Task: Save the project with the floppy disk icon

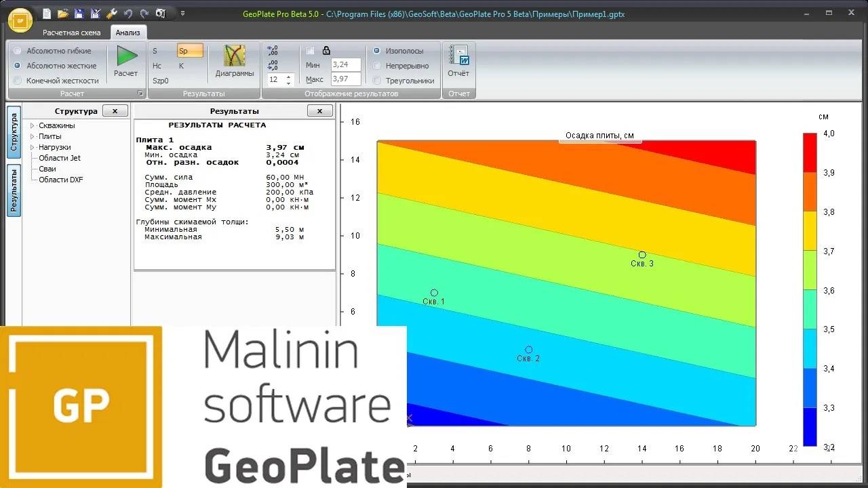Action: (79, 14)
